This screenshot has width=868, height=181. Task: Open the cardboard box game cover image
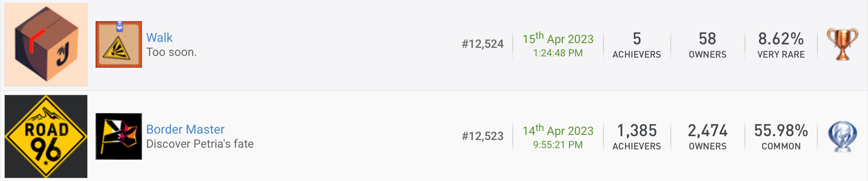tap(46, 44)
